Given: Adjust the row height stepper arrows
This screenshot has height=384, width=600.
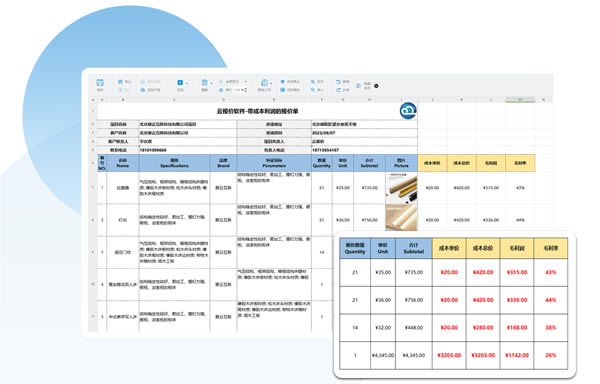Looking at the screenshot, I should tap(246, 90).
